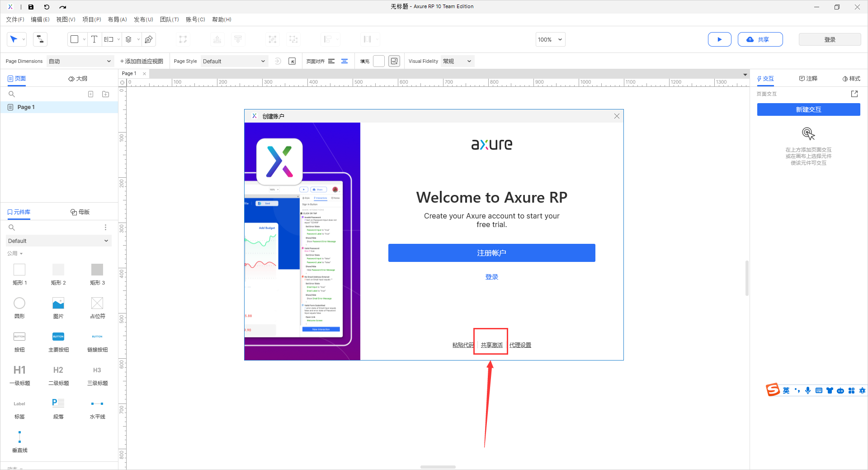Switch to the 母版 tab
The image size is (868, 470).
(x=80, y=212)
